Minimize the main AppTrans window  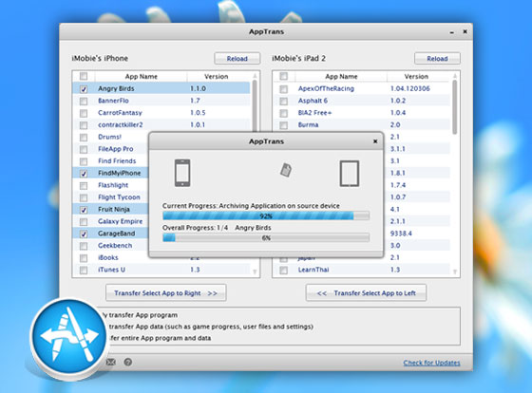click(451, 32)
